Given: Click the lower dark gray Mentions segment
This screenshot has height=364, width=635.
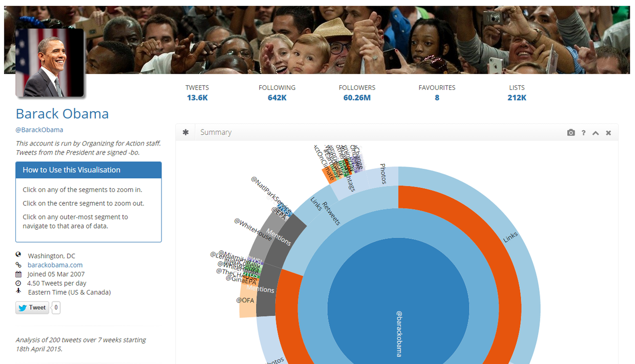Looking at the screenshot, I should (266, 290).
